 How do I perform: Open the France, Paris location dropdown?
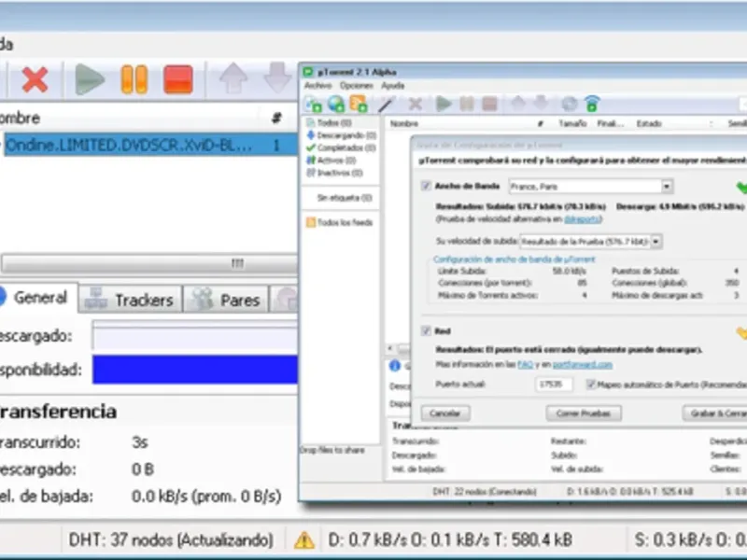point(667,186)
